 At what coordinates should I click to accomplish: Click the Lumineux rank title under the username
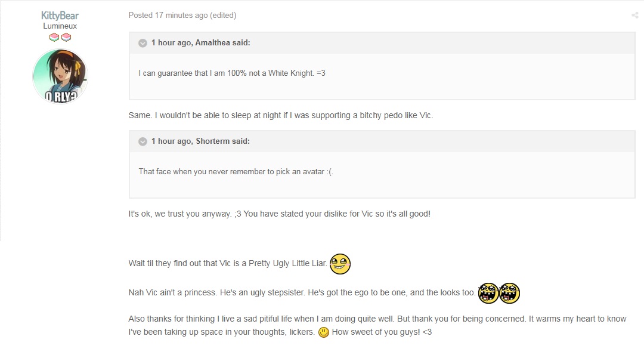point(60,26)
